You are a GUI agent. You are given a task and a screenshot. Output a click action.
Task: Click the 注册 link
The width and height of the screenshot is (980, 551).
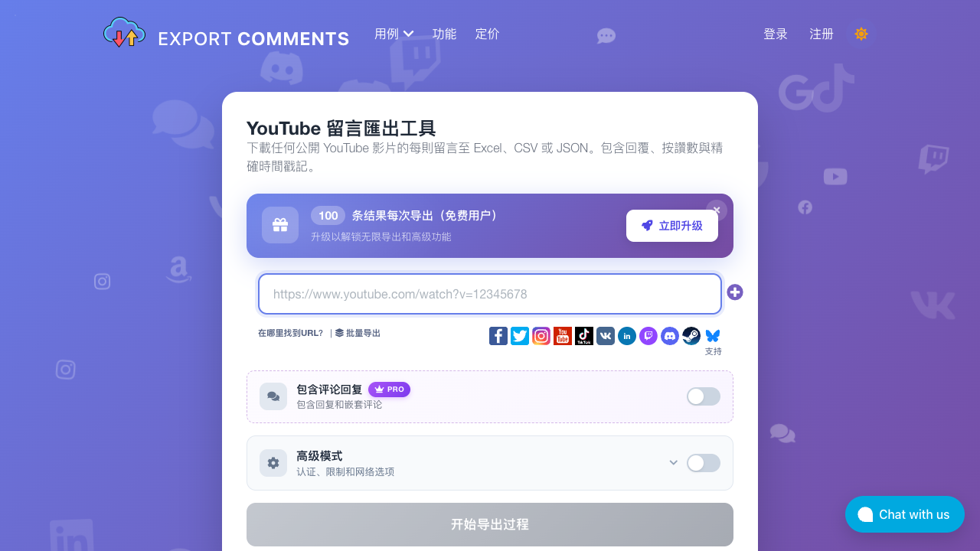[822, 34]
